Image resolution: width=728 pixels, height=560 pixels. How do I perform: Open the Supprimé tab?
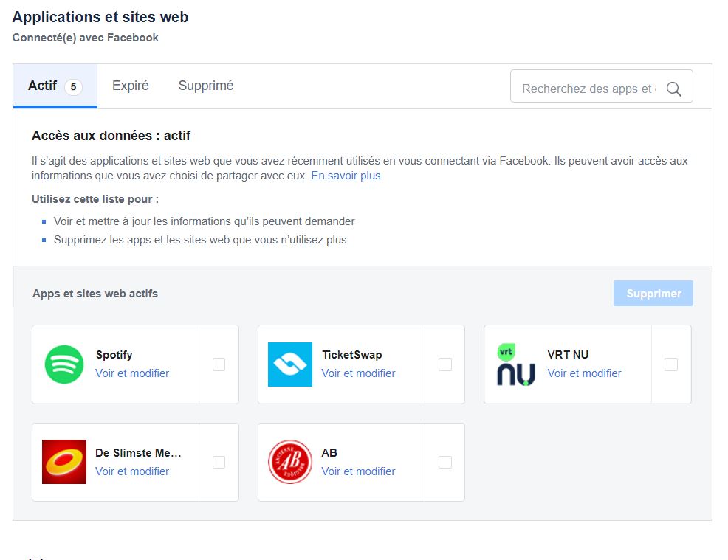pyautogui.click(x=206, y=86)
